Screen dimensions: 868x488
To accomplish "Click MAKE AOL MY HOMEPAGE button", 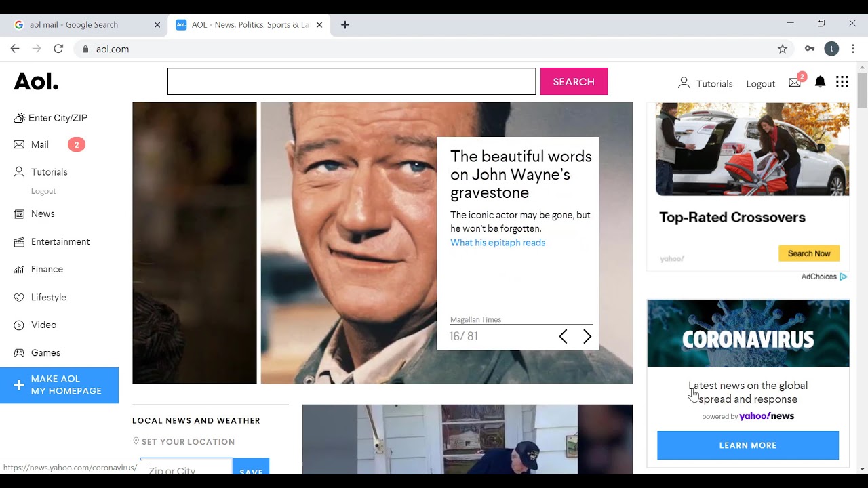I will (x=60, y=385).
